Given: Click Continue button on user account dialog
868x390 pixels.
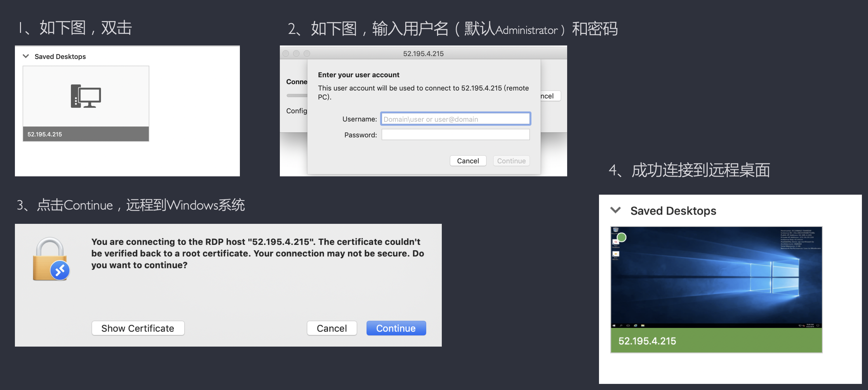Looking at the screenshot, I should (x=510, y=160).
